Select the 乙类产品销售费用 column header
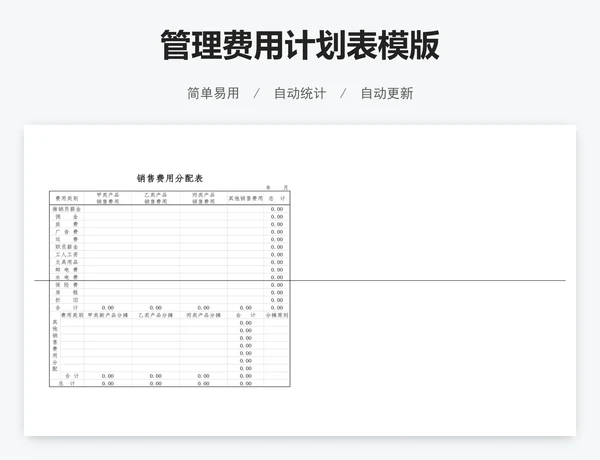The height and width of the screenshot is (460, 600). [155, 198]
